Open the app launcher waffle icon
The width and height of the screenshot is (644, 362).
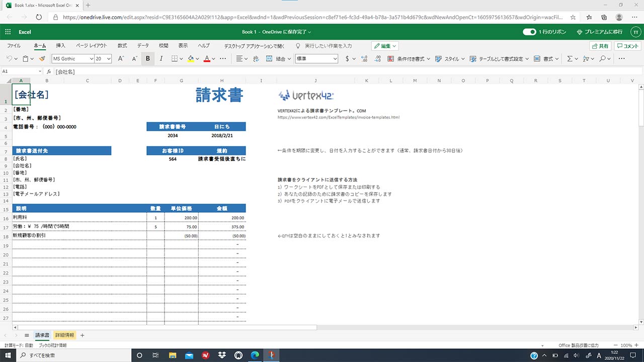pos(8,32)
